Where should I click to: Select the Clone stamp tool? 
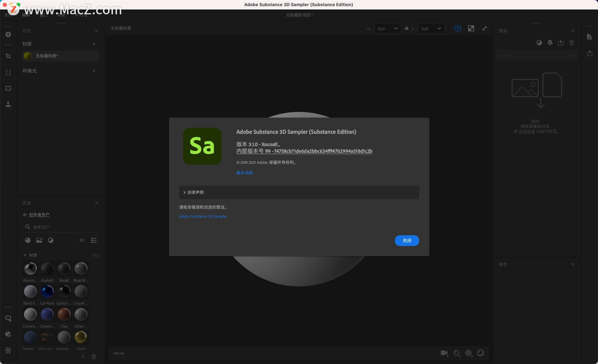[8, 104]
